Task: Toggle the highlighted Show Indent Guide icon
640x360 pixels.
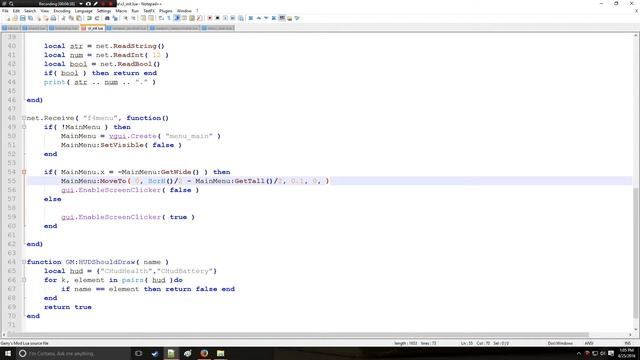Action: tap(177, 18)
